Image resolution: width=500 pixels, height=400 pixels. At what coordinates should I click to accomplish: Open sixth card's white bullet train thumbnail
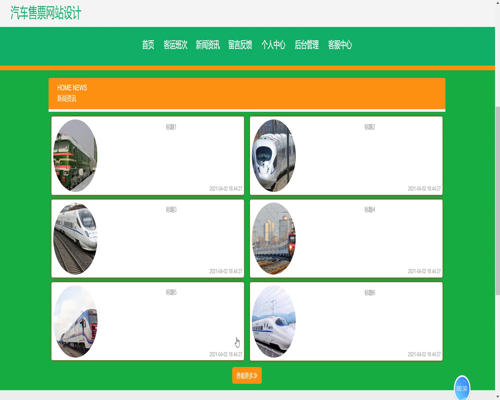tap(274, 321)
